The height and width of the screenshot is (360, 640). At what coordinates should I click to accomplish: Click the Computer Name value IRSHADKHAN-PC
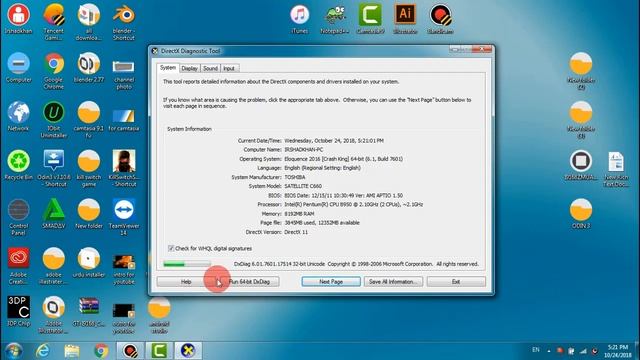pyautogui.click(x=304, y=149)
